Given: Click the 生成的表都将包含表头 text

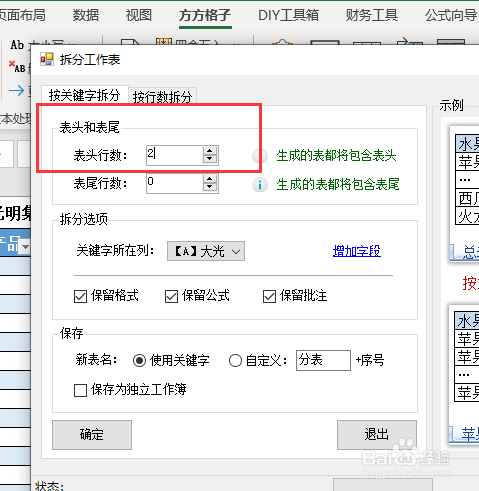Looking at the screenshot, I should pyautogui.click(x=336, y=155).
